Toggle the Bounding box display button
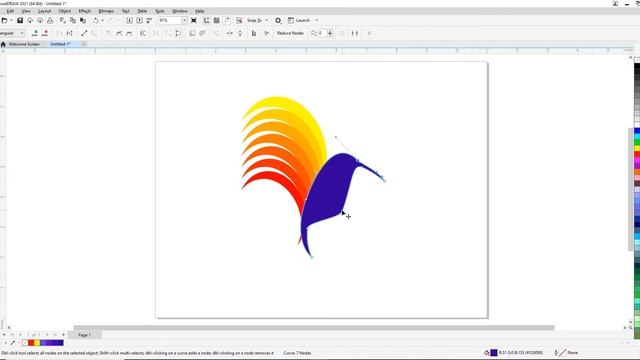This screenshot has height=360, width=640. click(354, 33)
